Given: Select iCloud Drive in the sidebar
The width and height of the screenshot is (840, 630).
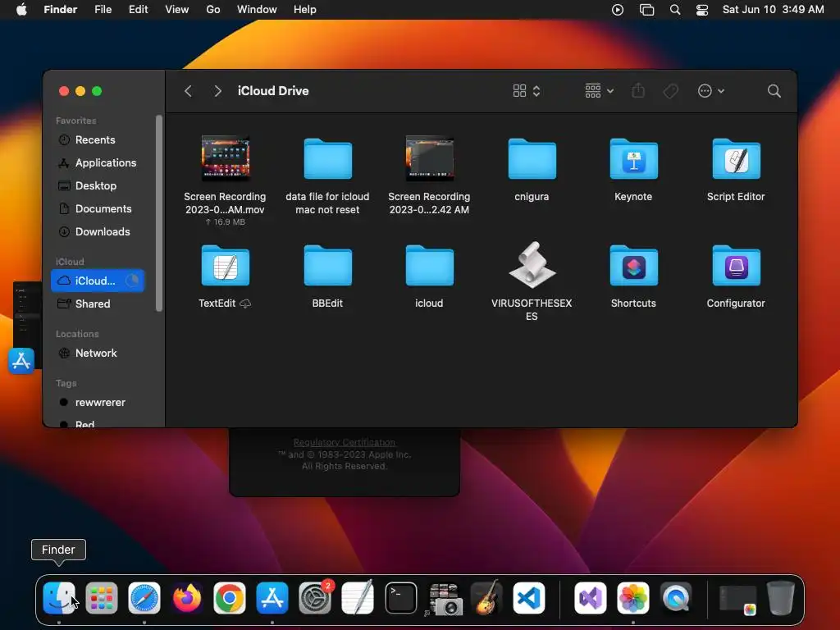Looking at the screenshot, I should point(98,281).
